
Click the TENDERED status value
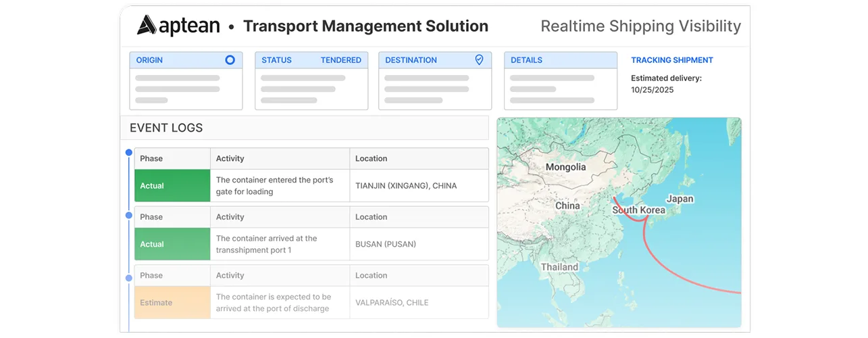pyautogui.click(x=340, y=60)
